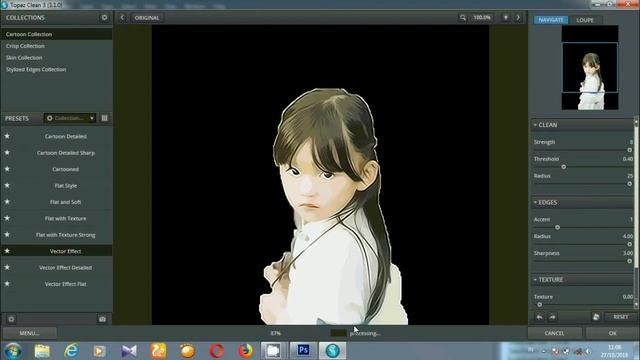Image resolution: width=640 pixels, height=360 pixels.
Task: Click the OK button
Action: (612, 333)
